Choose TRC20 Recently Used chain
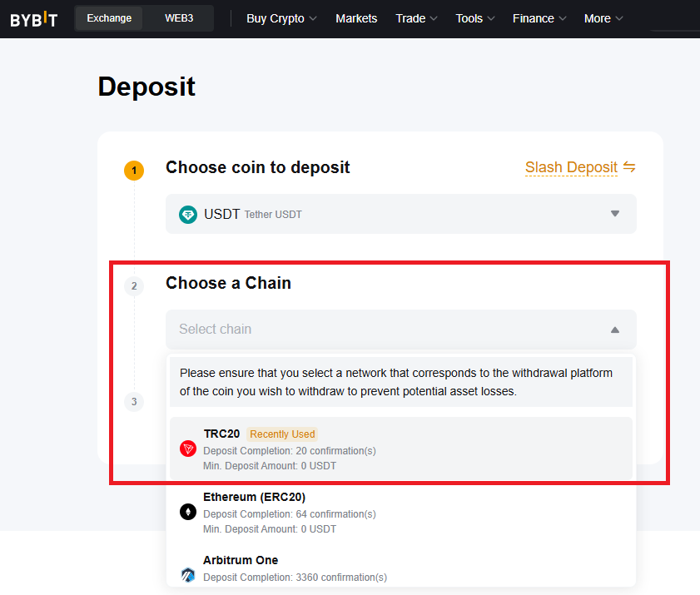 coord(401,449)
